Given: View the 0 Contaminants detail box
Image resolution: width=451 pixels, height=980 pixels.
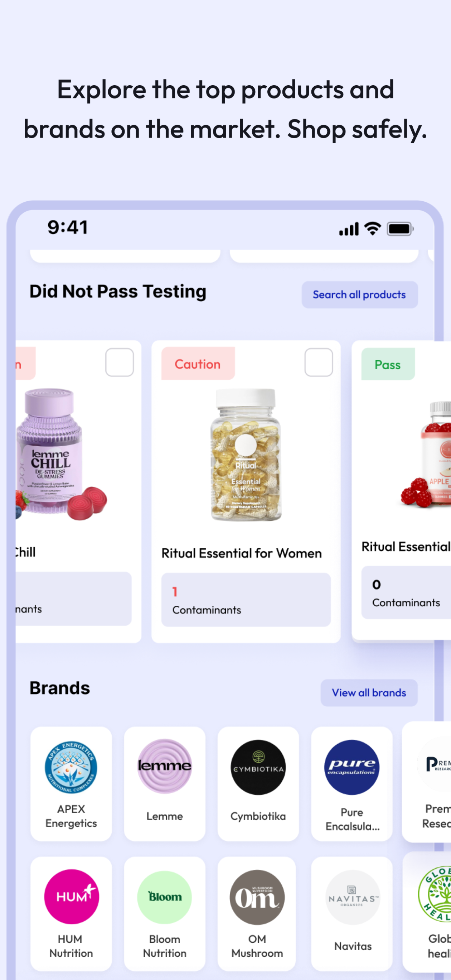Looking at the screenshot, I should 406,593.
